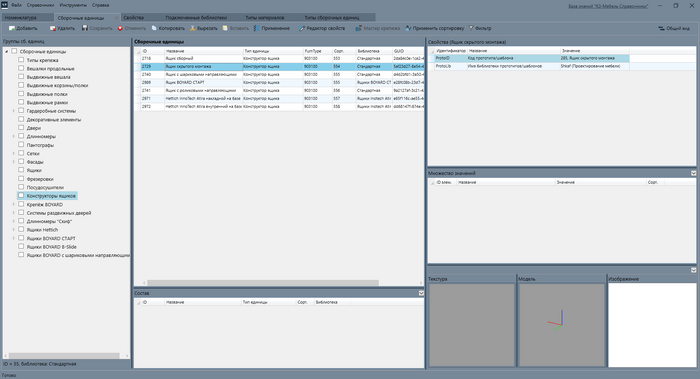Screen dimensions: 700x379
Task: Expand the Крепёж BOYARD node
Action: pyautogui.click(x=13, y=204)
